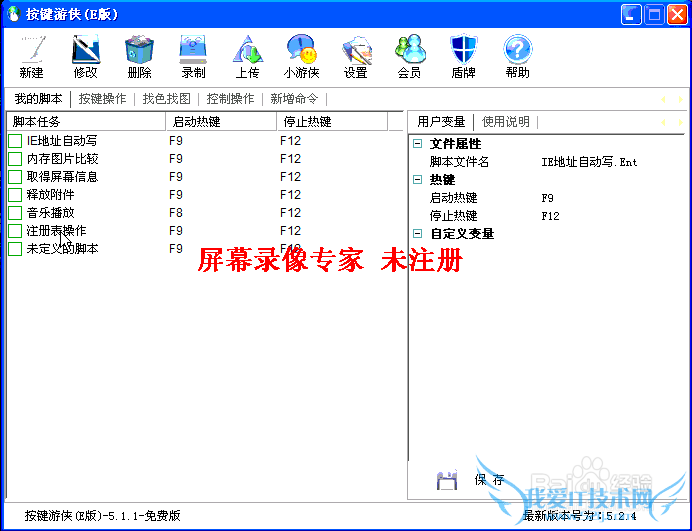The width and height of the screenshot is (692, 531).
Task: Start recording with the 录制 icon
Action: (x=193, y=49)
